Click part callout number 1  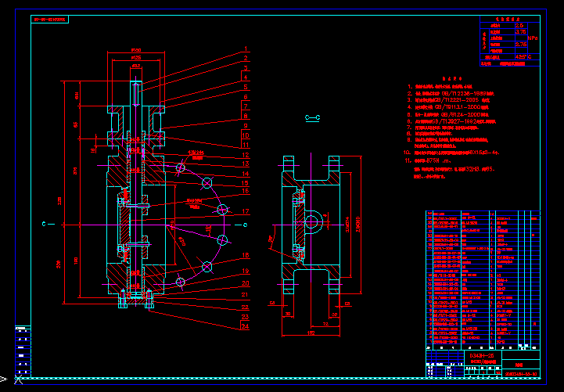click(245, 49)
